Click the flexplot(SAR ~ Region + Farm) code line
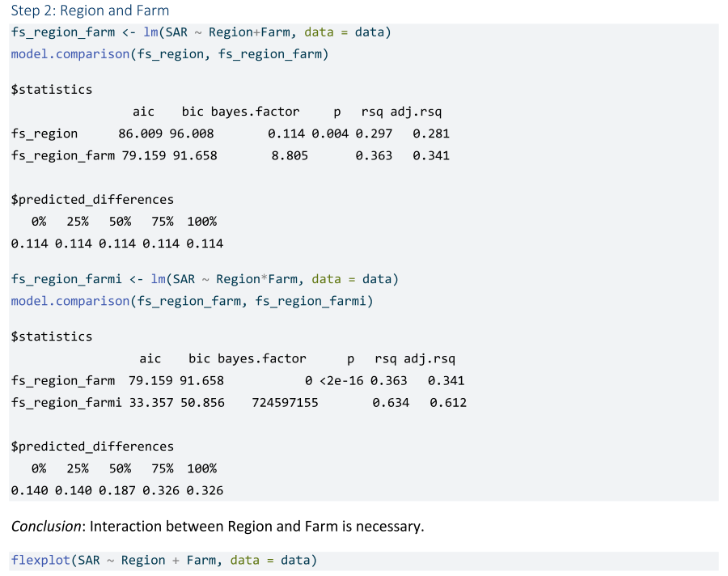 [164, 560]
